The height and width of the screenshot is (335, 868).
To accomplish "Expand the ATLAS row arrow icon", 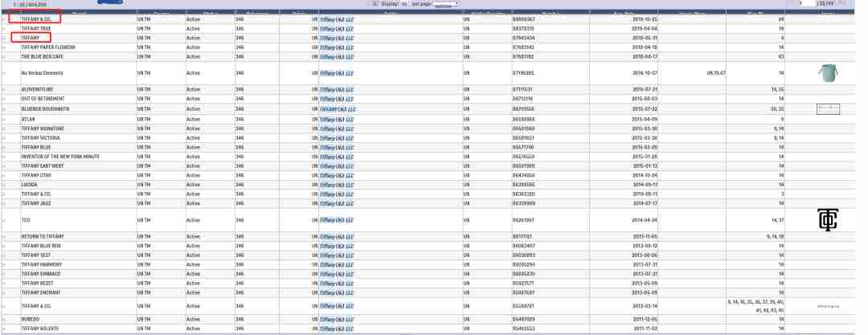I will [5, 119].
